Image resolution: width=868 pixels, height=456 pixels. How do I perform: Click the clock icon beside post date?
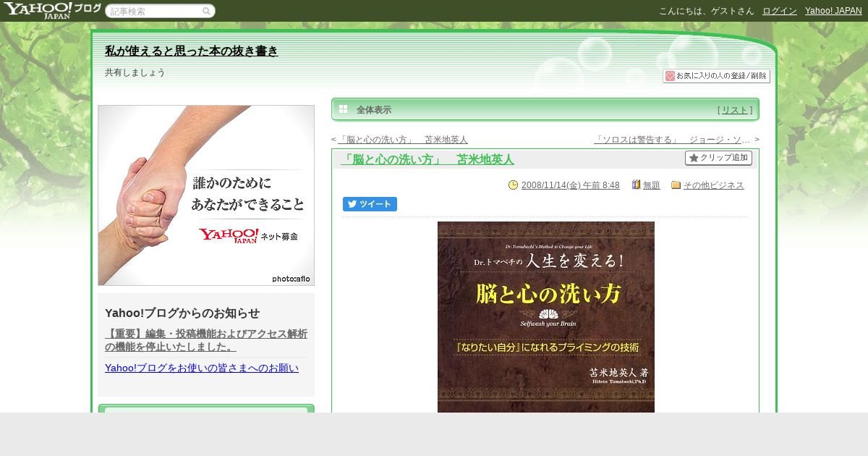(x=514, y=185)
